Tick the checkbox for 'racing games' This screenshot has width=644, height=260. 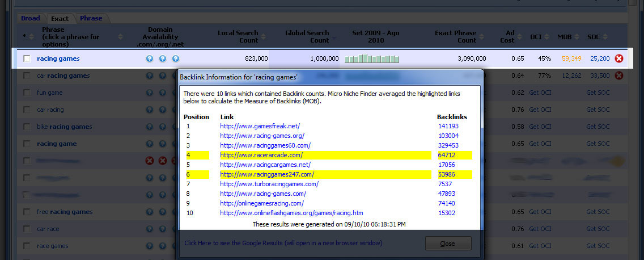pos(27,58)
